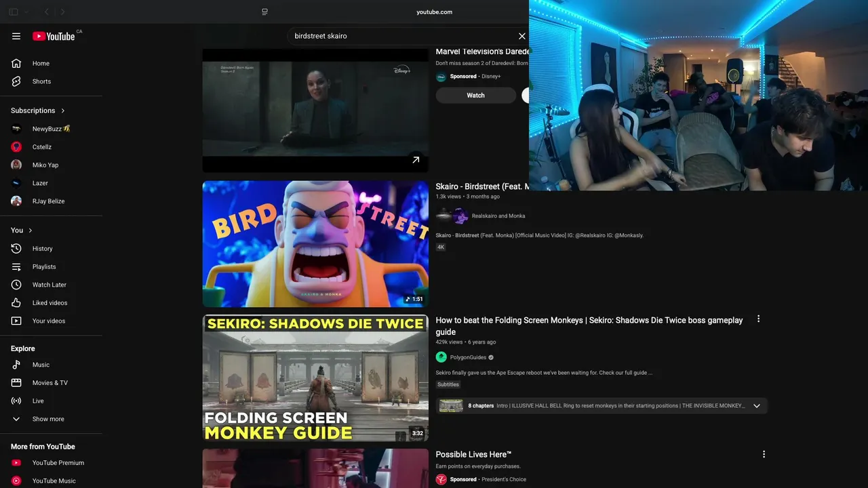The height and width of the screenshot is (488, 868).
Task: Open the Sekiro Folding Screen Monkey thumbnail
Action: tap(315, 378)
